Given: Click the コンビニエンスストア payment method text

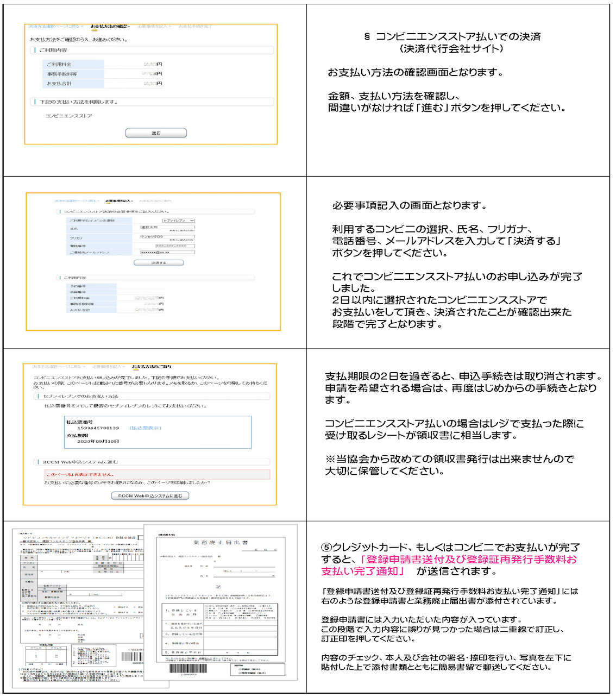Looking at the screenshot, I should (x=68, y=116).
